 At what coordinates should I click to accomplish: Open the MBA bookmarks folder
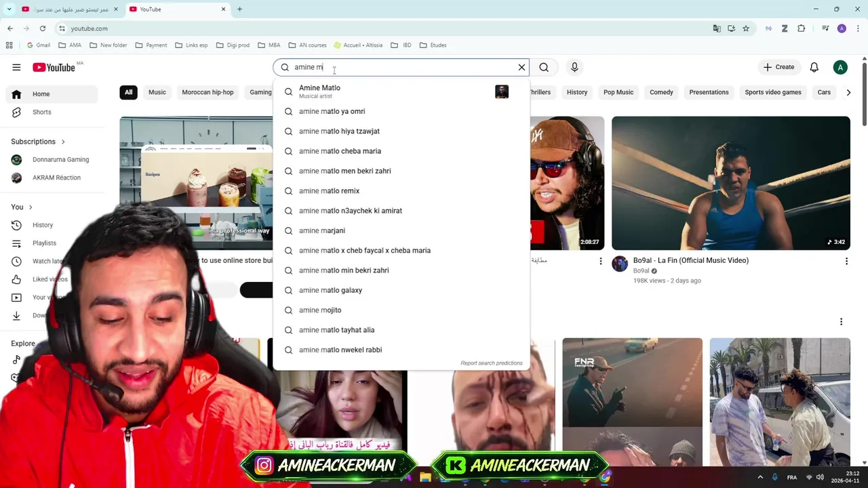click(x=269, y=45)
